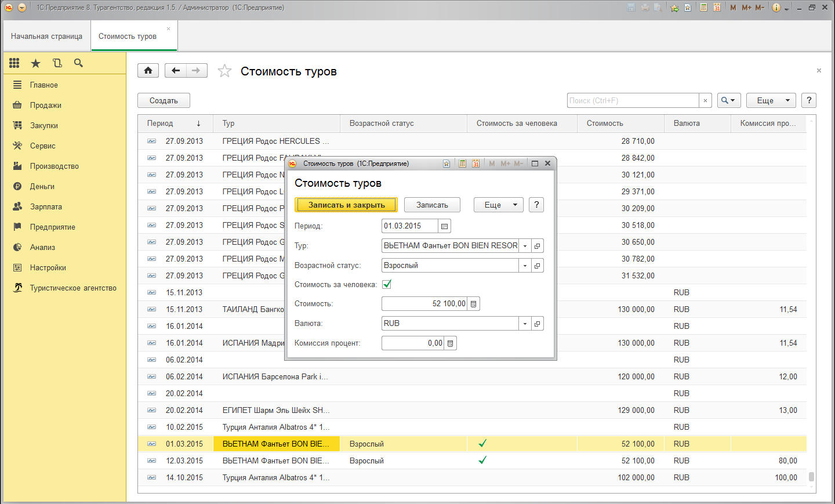Select the ГРЕЦИЯ Родос HERCULES row
The image size is (835, 504).
472,141
